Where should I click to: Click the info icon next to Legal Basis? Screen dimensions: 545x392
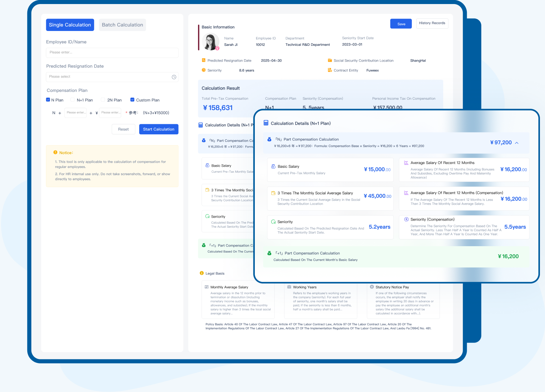click(202, 273)
